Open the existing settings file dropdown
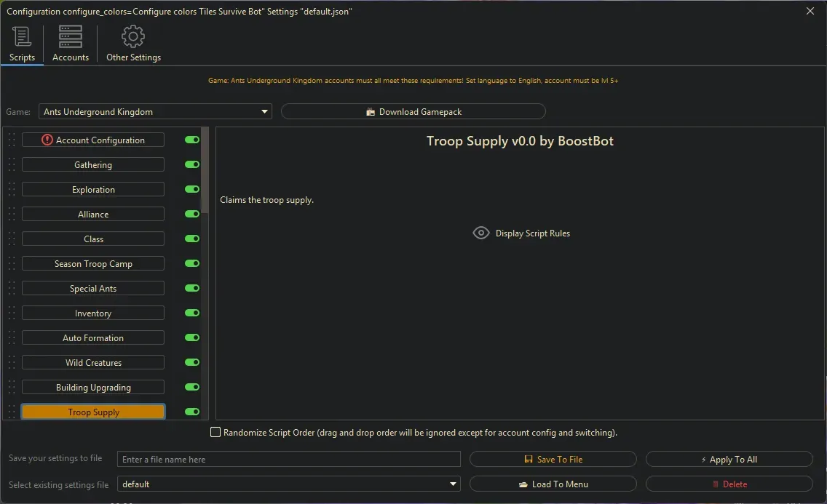 [454, 484]
